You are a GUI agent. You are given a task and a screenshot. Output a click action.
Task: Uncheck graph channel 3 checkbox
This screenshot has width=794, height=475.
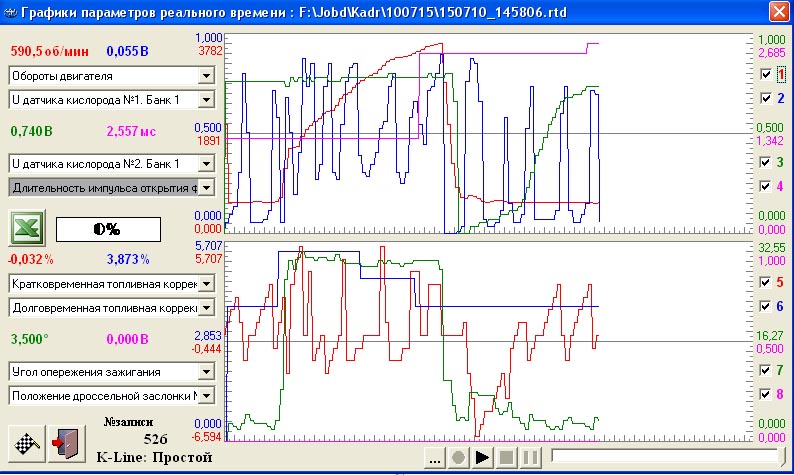766,162
